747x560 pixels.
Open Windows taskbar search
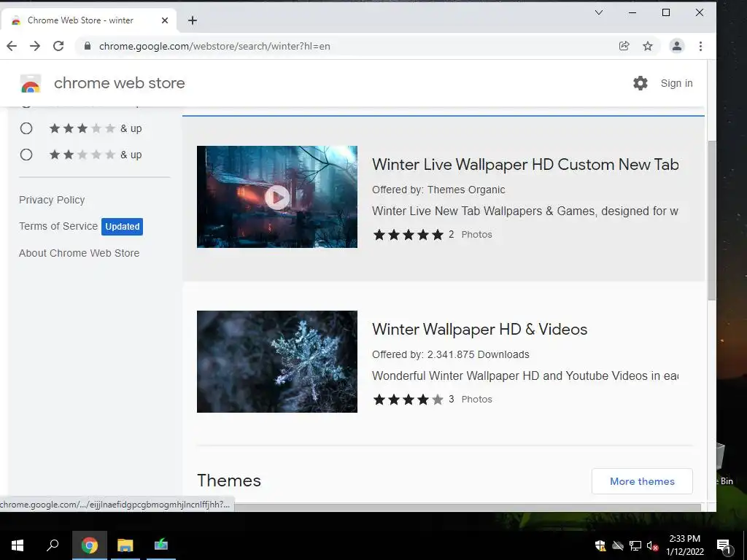pyautogui.click(x=53, y=545)
